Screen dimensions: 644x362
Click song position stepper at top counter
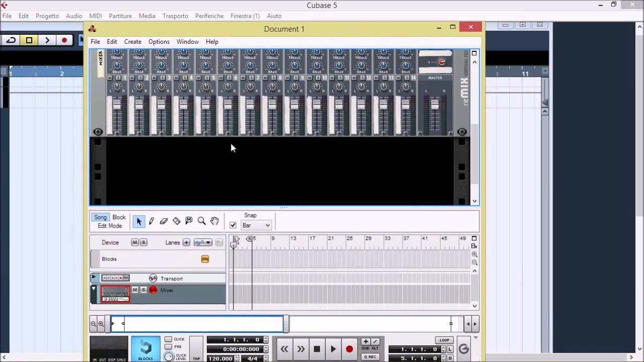click(265, 340)
